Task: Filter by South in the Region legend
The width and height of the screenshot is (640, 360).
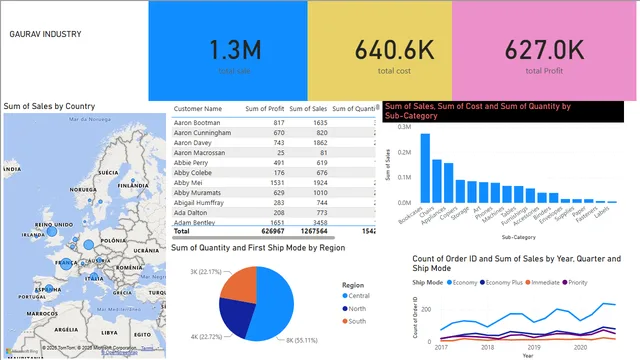Action: point(354,321)
